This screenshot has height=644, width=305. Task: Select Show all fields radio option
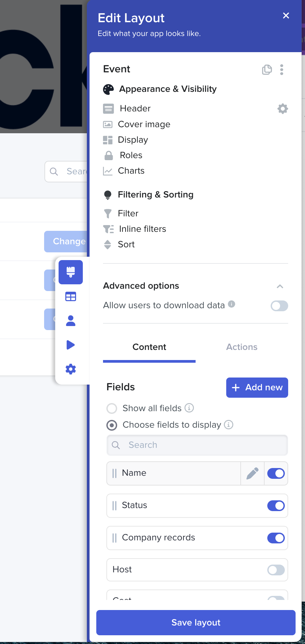(112, 408)
